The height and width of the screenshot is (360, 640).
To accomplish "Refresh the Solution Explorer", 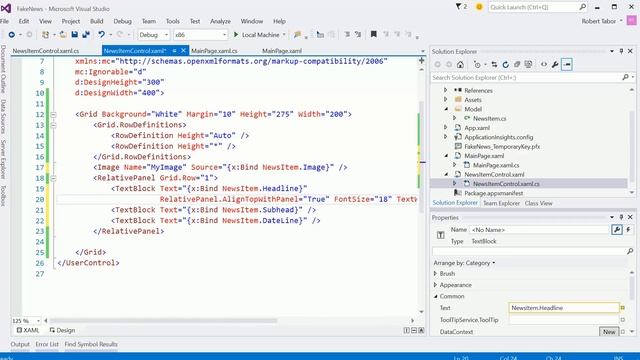I will click(506, 64).
